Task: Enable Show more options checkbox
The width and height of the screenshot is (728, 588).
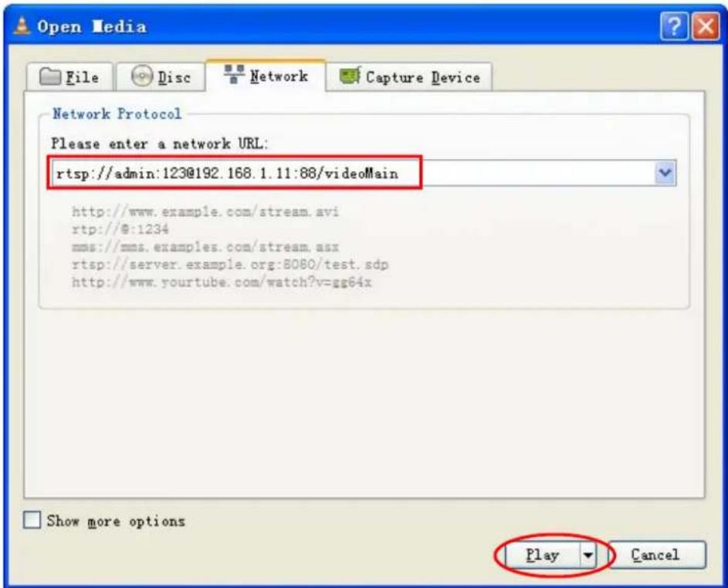Action: 32,520
